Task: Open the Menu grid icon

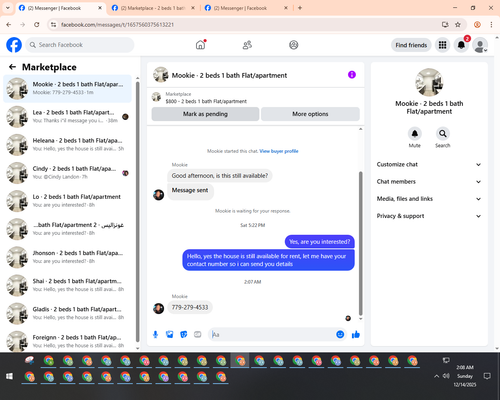Action: [x=442, y=45]
